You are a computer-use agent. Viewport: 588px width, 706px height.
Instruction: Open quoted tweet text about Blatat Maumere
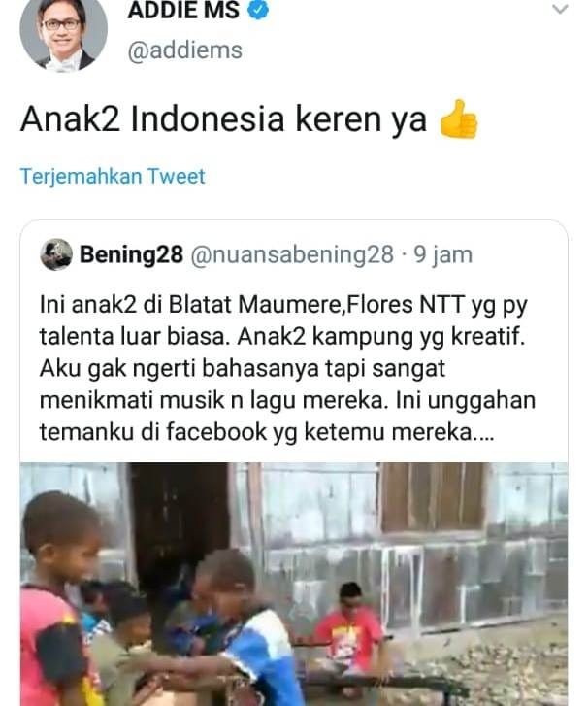point(288,368)
